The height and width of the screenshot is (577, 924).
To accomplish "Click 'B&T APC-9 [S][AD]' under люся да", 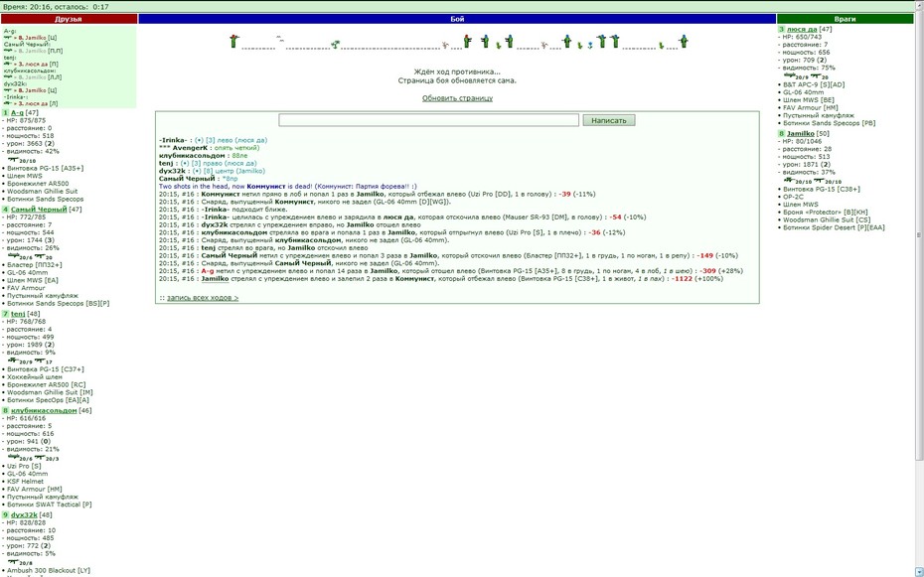I will (814, 84).
